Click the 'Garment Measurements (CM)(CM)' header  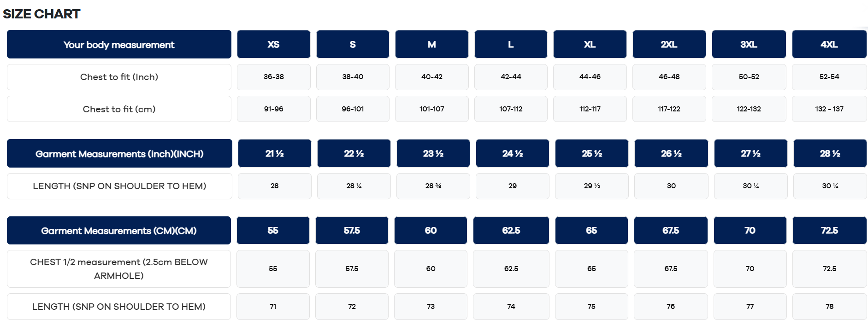[x=119, y=230]
